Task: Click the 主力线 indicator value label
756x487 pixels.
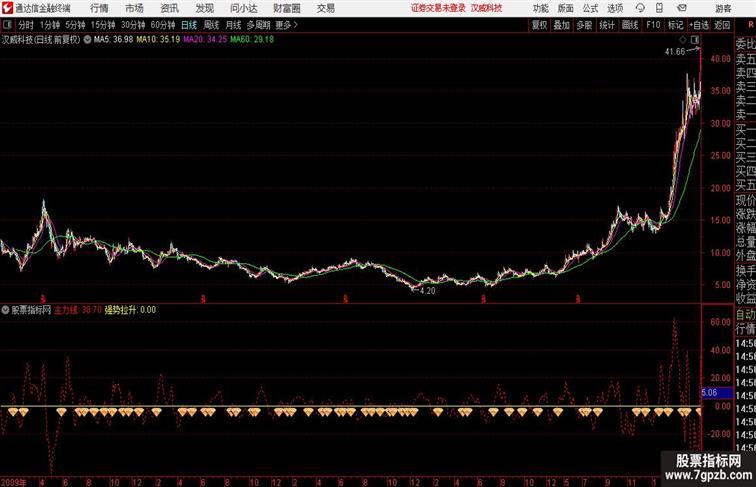Action: 78,310
